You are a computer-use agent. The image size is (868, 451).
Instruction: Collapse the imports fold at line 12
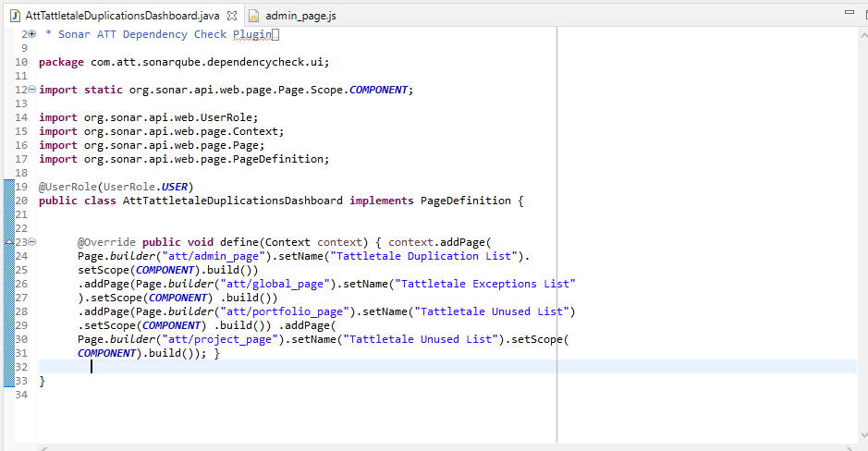[32, 89]
